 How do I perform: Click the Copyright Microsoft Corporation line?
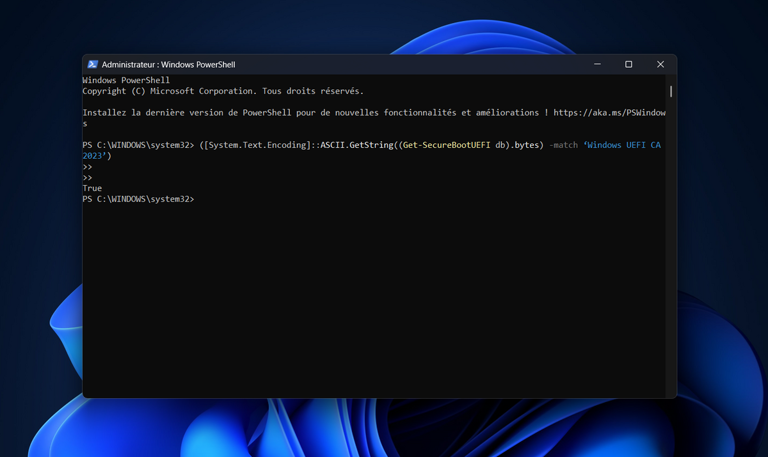pyautogui.click(x=222, y=91)
